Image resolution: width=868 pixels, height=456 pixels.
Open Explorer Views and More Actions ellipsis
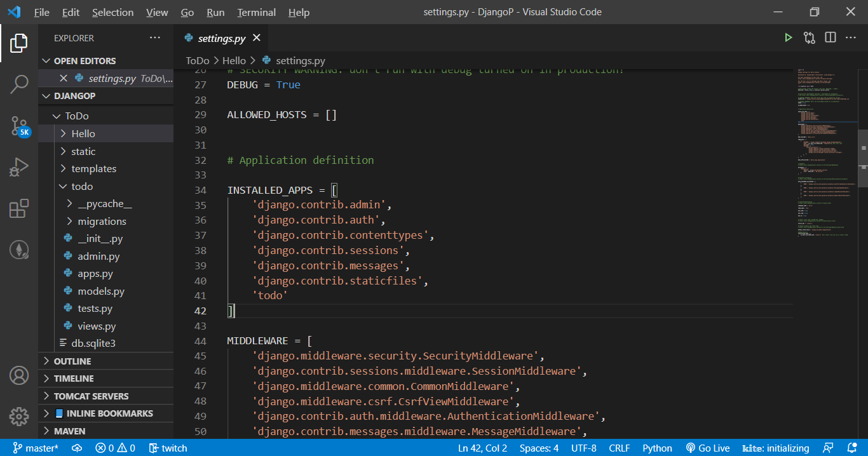(155, 38)
